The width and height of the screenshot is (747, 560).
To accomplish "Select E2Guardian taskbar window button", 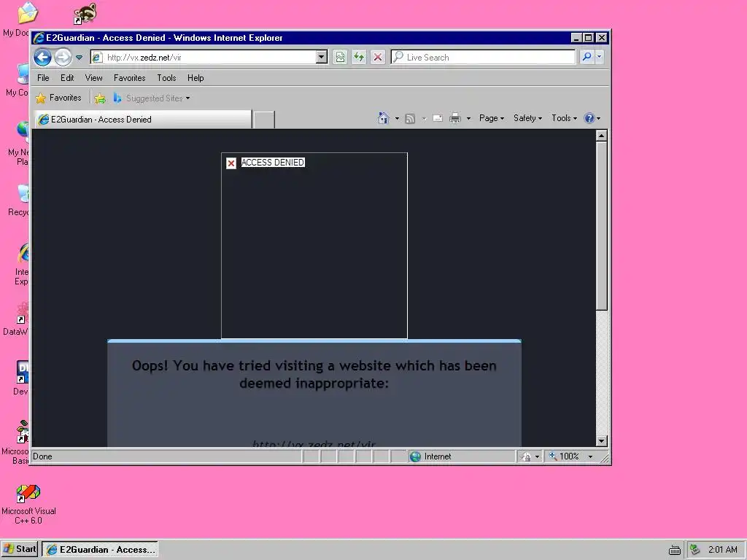I will 100,550.
